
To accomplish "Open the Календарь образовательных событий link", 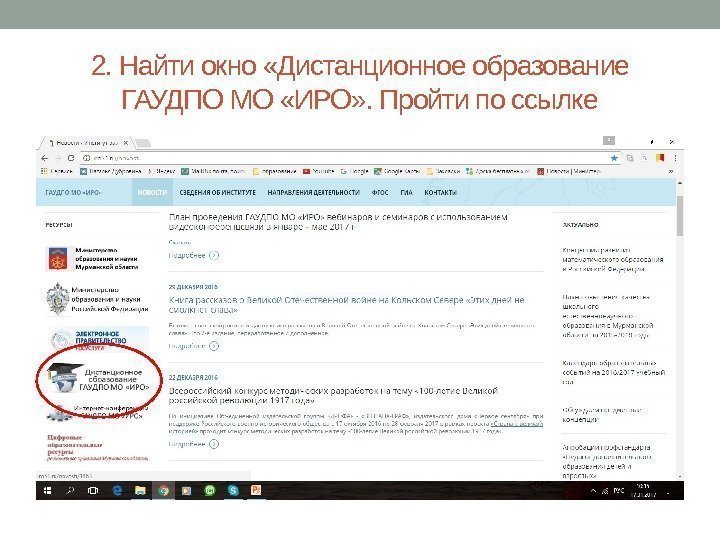I will (613, 372).
